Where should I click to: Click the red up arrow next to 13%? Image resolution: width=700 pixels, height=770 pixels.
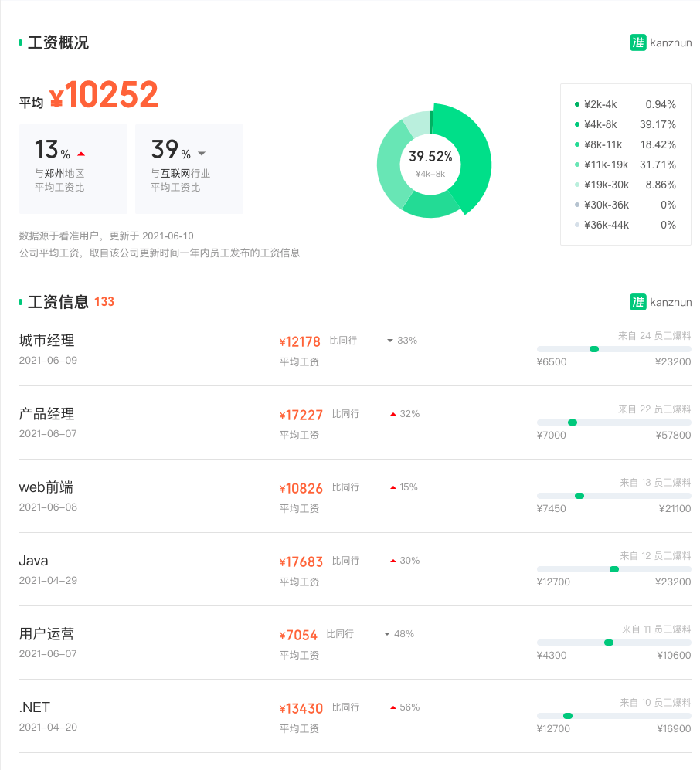click(x=82, y=154)
